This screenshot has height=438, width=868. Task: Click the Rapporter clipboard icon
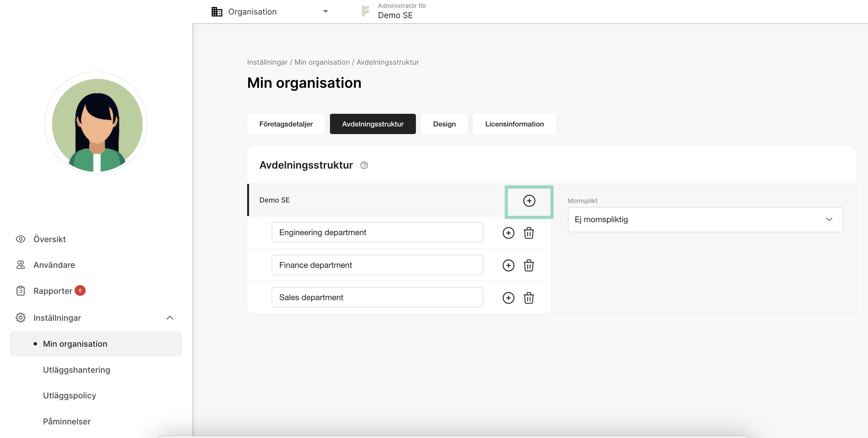(21, 291)
